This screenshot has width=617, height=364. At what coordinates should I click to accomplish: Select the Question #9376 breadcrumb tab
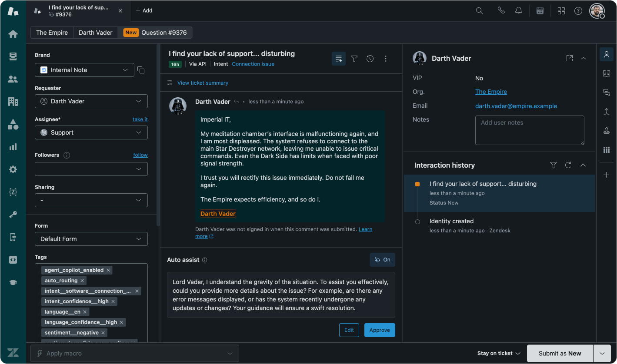click(155, 33)
